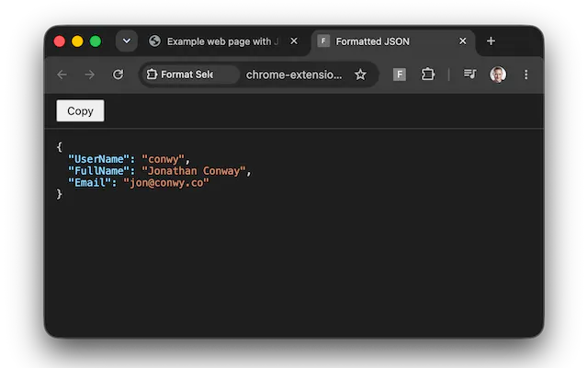The image size is (588, 368).
Task: Open Chrome three-dot menu
Action: tap(526, 75)
